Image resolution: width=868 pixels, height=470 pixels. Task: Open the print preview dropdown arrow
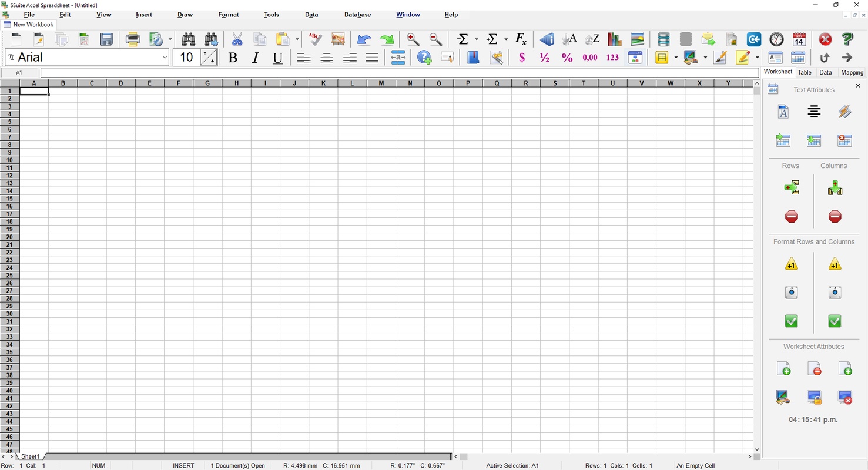170,39
